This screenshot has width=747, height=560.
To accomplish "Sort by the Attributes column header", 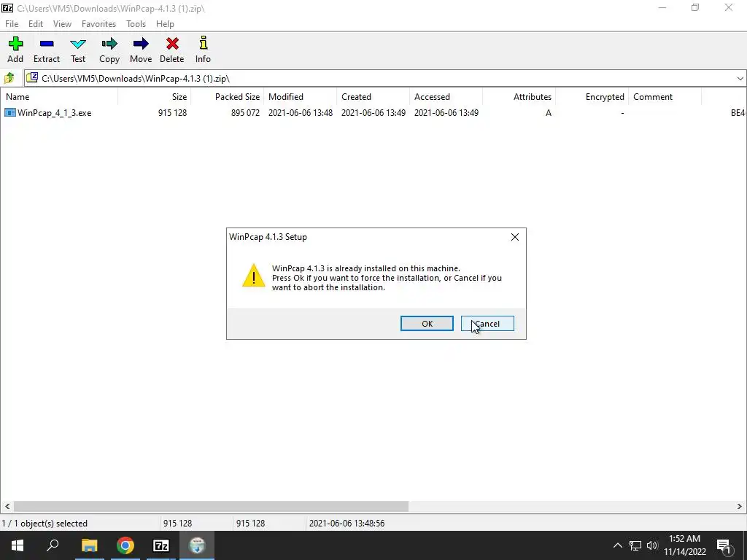I will pos(519,97).
